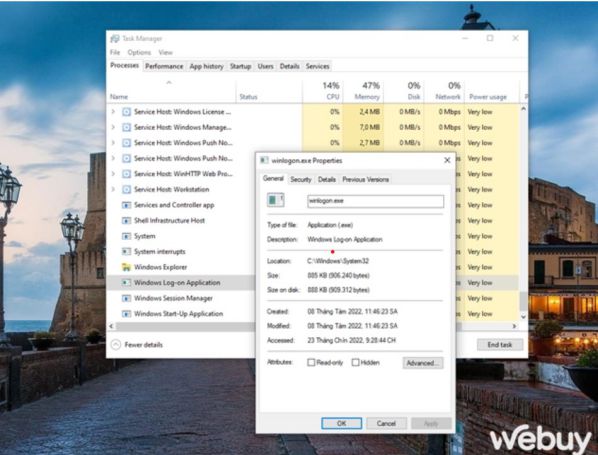Click the vertical scrollbar up arrow
Viewport: 598px width, 455px height.
(x=523, y=109)
